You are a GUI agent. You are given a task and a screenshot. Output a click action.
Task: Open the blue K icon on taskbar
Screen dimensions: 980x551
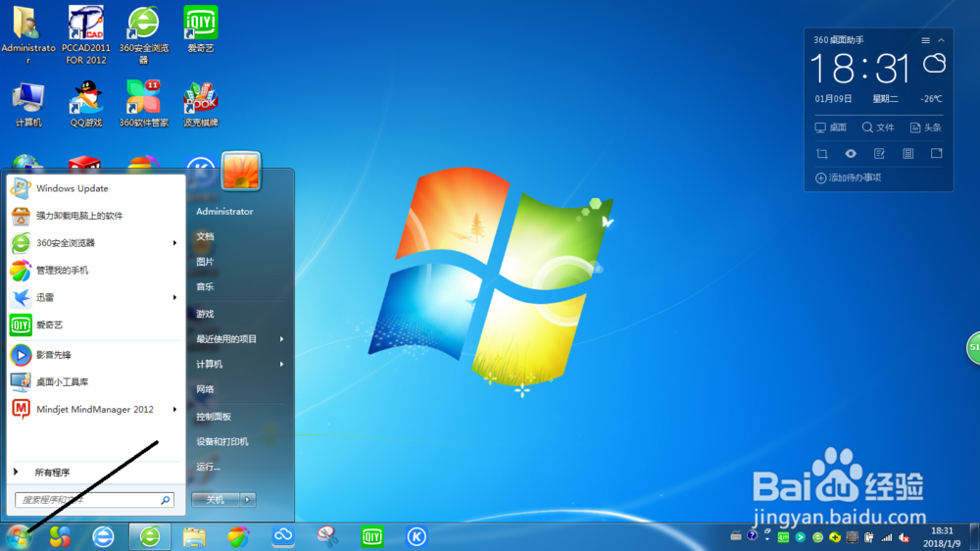click(x=416, y=536)
